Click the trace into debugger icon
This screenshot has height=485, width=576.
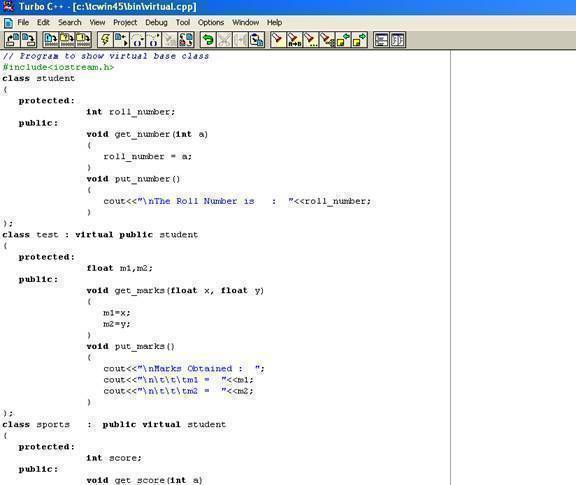click(154, 39)
